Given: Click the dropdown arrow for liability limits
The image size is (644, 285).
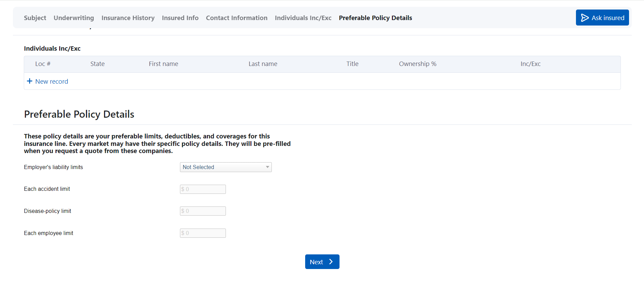Looking at the screenshot, I should [267, 167].
